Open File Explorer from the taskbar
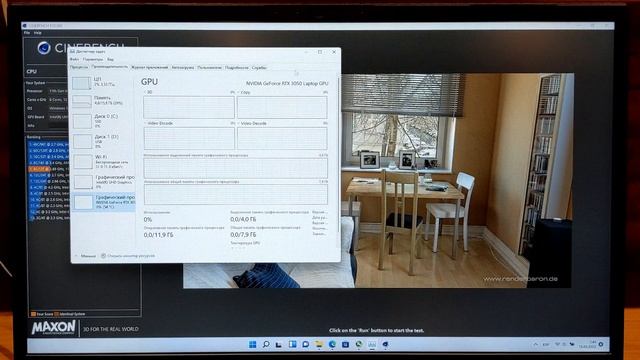This screenshot has width=640, height=360. coord(319,344)
